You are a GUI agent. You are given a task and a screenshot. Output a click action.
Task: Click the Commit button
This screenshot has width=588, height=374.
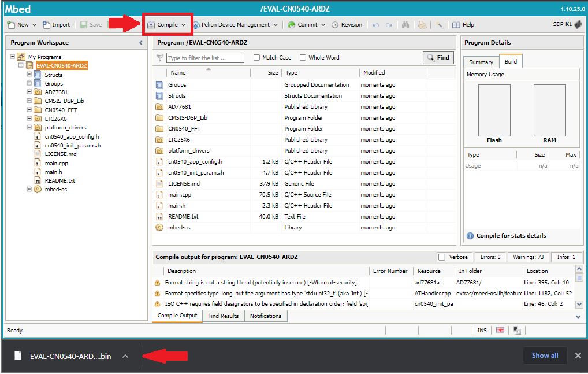pyautogui.click(x=303, y=25)
